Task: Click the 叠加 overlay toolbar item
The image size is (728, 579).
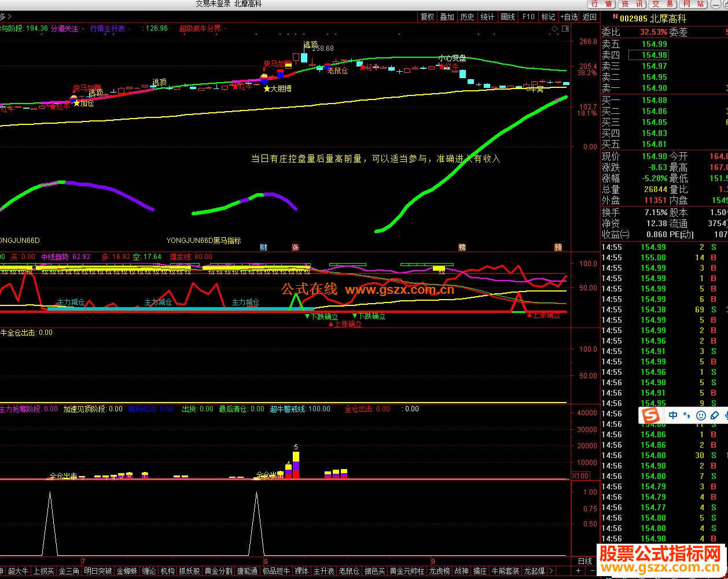Action: click(x=447, y=17)
